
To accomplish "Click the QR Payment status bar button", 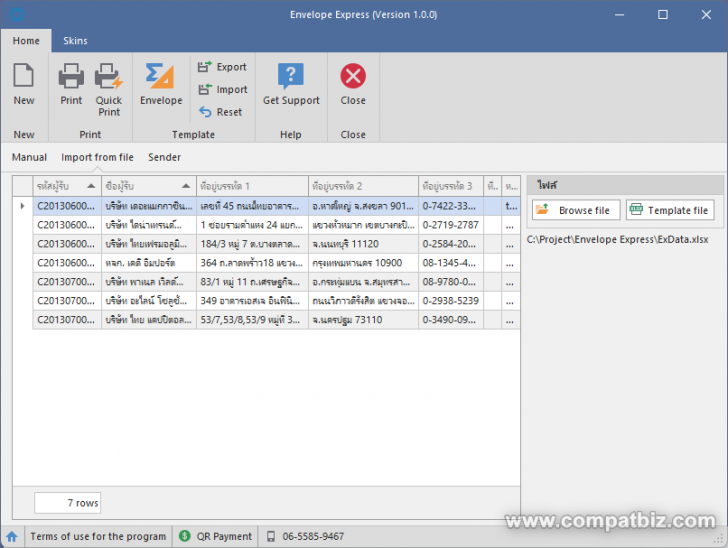I will tap(215, 537).
